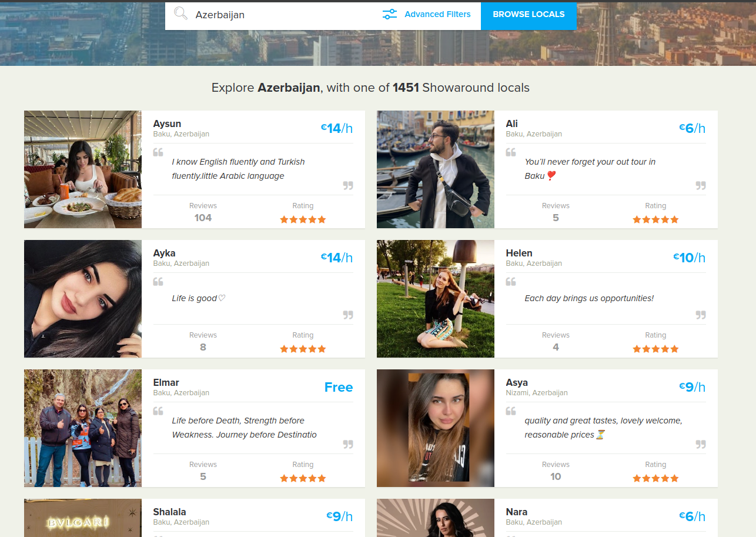Click Nara's €6/h price
The height and width of the screenshot is (537, 756).
coord(693,516)
